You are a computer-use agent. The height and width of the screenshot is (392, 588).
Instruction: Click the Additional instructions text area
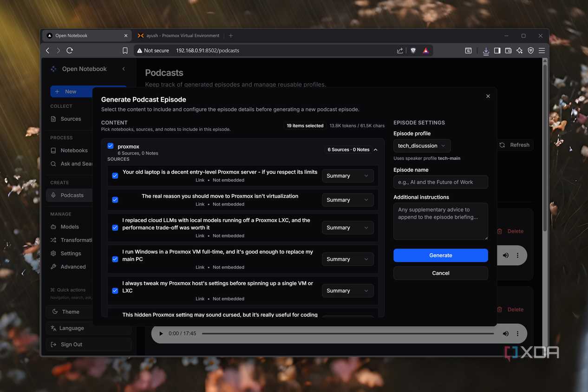pyautogui.click(x=440, y=221)
